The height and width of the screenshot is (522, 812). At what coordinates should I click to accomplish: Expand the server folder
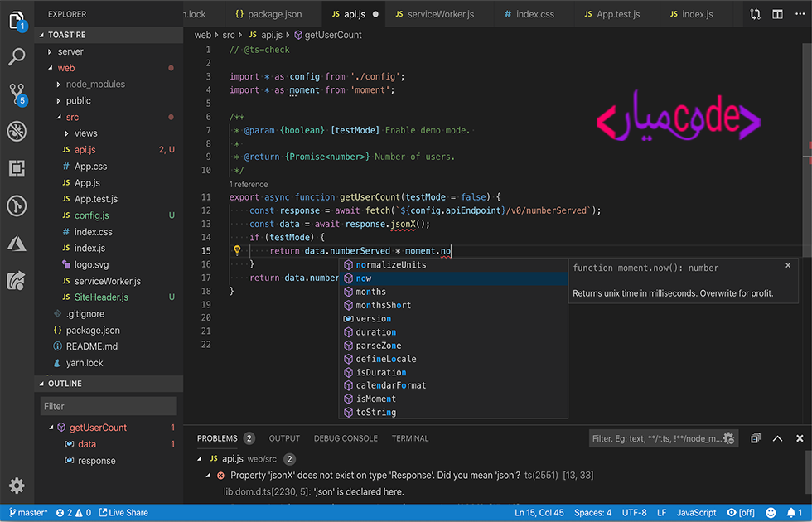tap(70, 51)
